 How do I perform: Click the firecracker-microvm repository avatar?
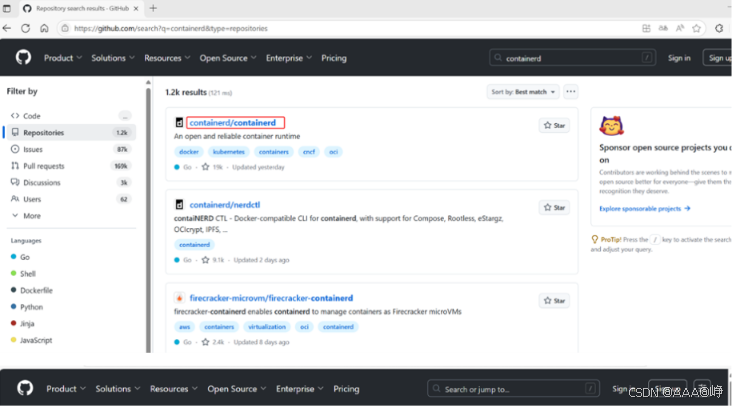[180, 298]
